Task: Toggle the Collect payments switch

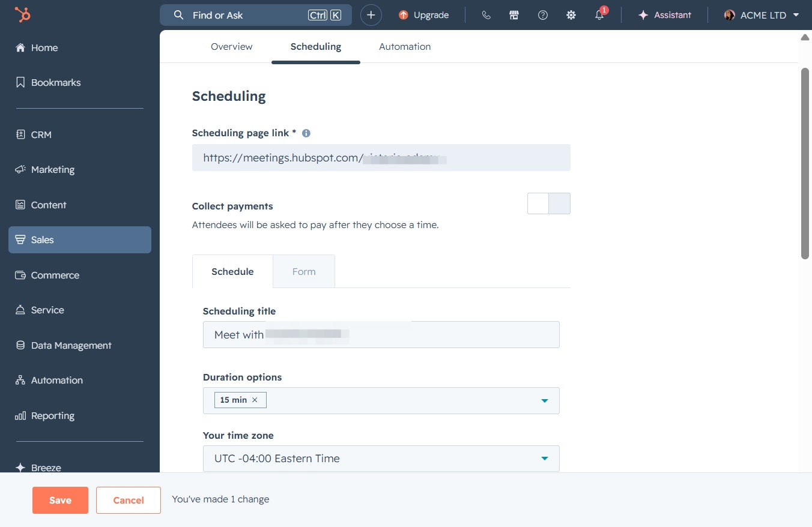Action: click(x=549, y=203)
